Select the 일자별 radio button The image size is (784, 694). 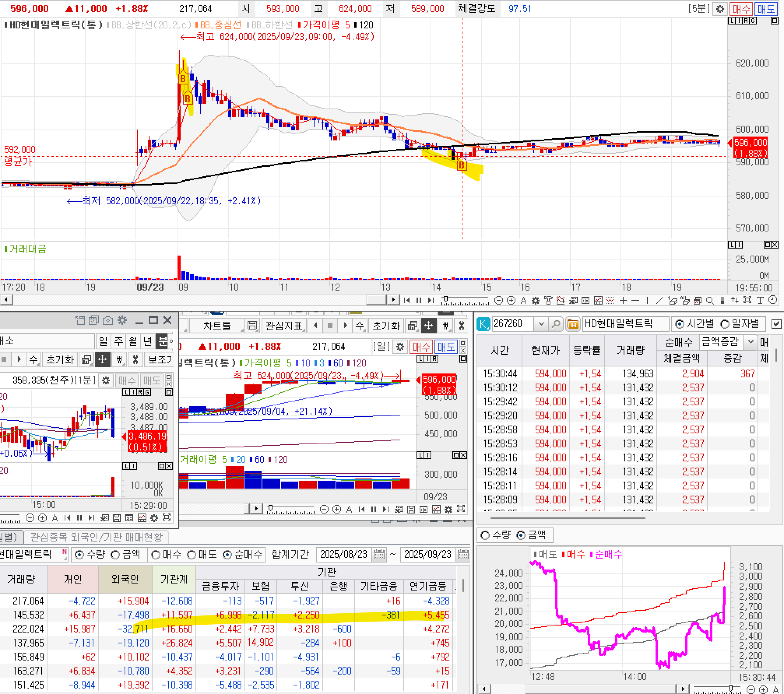[x=725, y=324]
